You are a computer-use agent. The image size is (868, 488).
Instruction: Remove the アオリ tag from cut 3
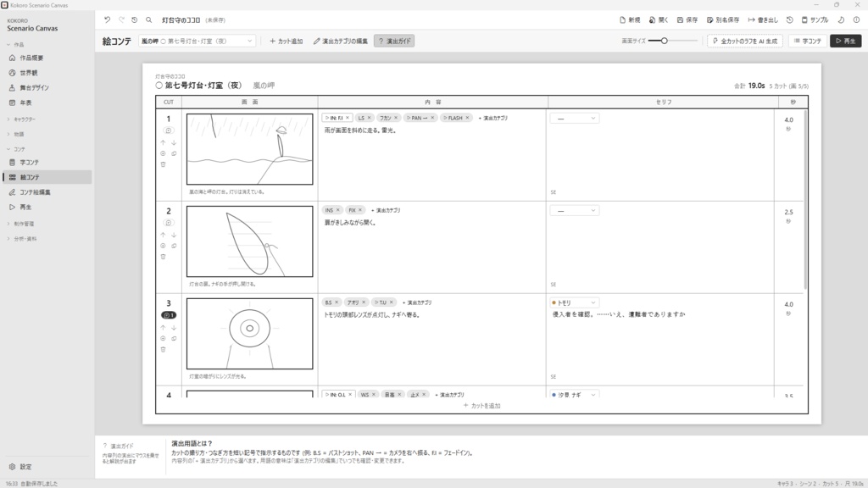[x=364, y=302]
